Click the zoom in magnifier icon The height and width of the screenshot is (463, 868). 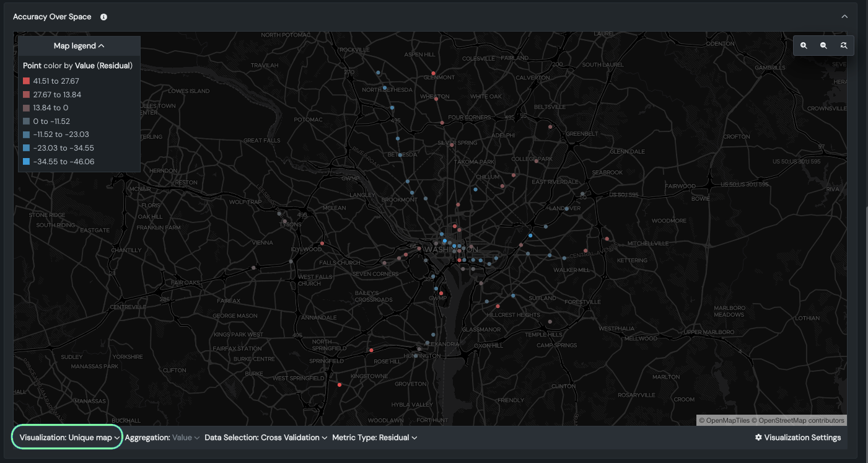click(x=804, y=46)
